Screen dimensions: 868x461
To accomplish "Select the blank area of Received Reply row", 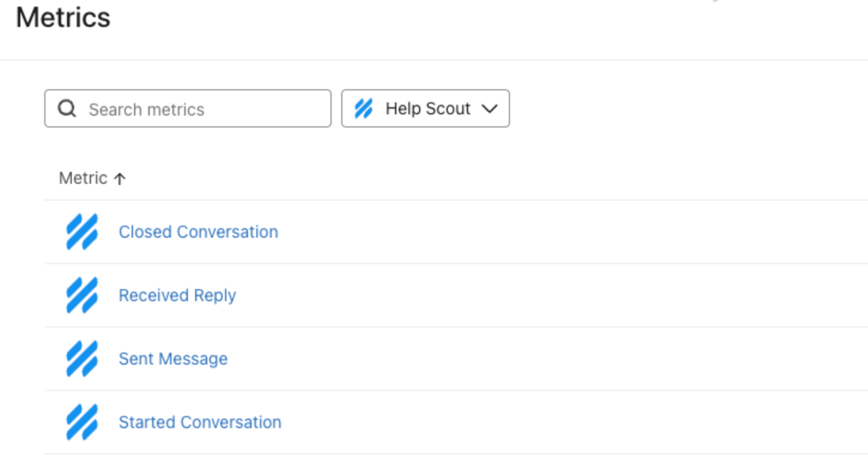I will [539, 295].
